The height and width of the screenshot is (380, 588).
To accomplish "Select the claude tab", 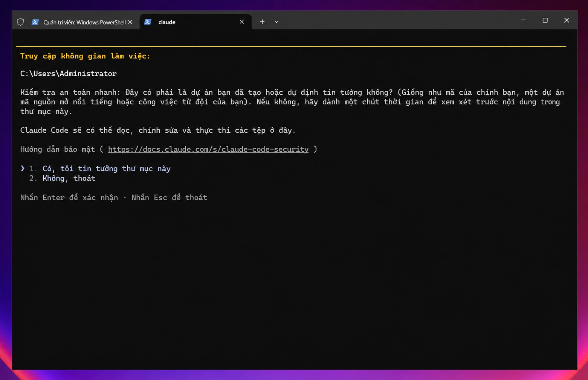I will pos(195,22).
